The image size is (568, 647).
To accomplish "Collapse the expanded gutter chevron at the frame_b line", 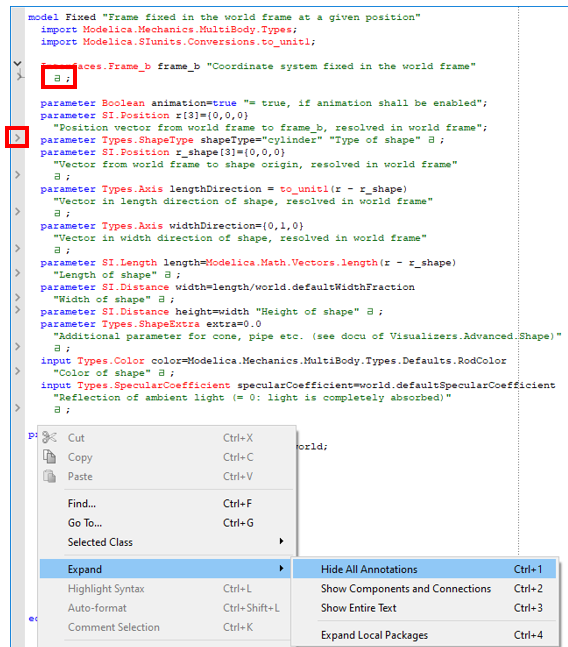I will point(17,64).
